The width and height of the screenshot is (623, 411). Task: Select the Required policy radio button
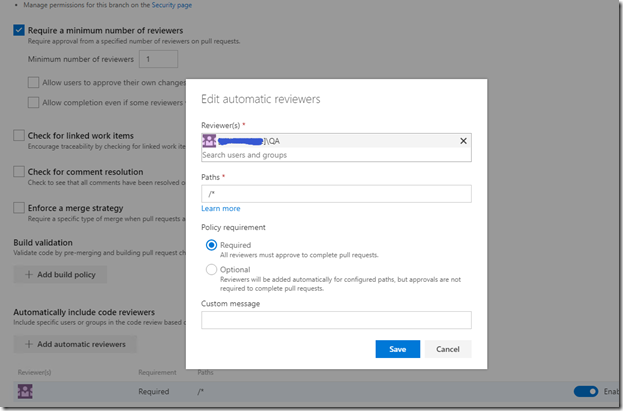(x=211, y=245)
